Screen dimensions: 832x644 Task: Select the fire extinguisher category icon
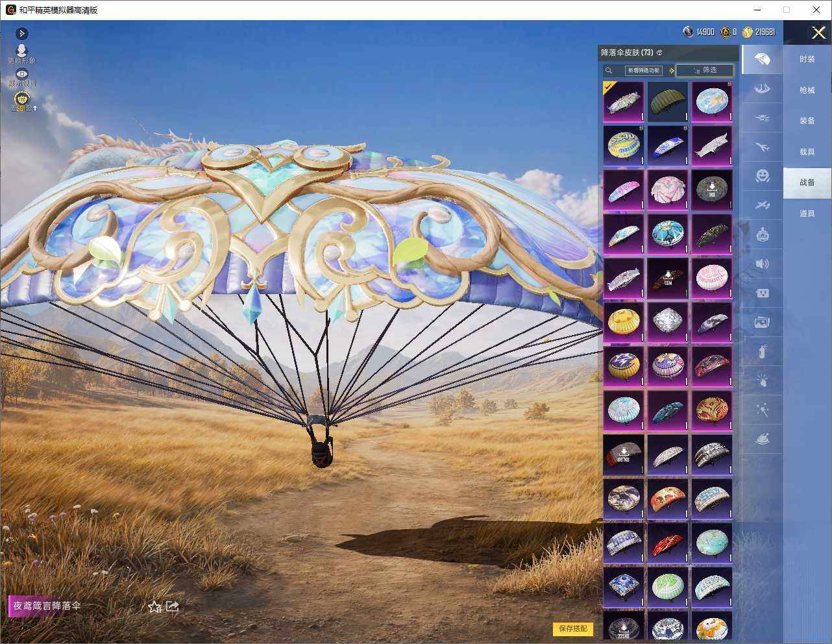[x=763, y=352]
